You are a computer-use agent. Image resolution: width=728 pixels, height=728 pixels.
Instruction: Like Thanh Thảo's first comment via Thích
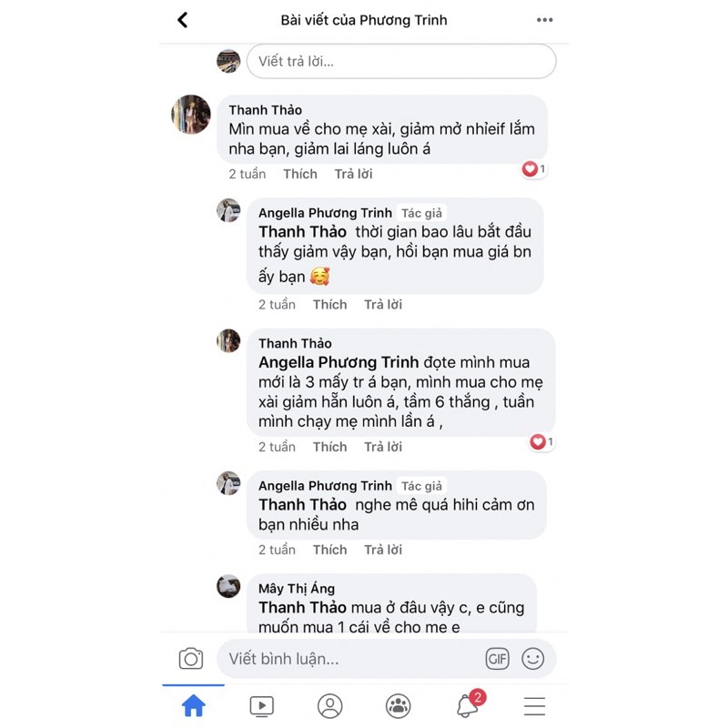[300, 174]
